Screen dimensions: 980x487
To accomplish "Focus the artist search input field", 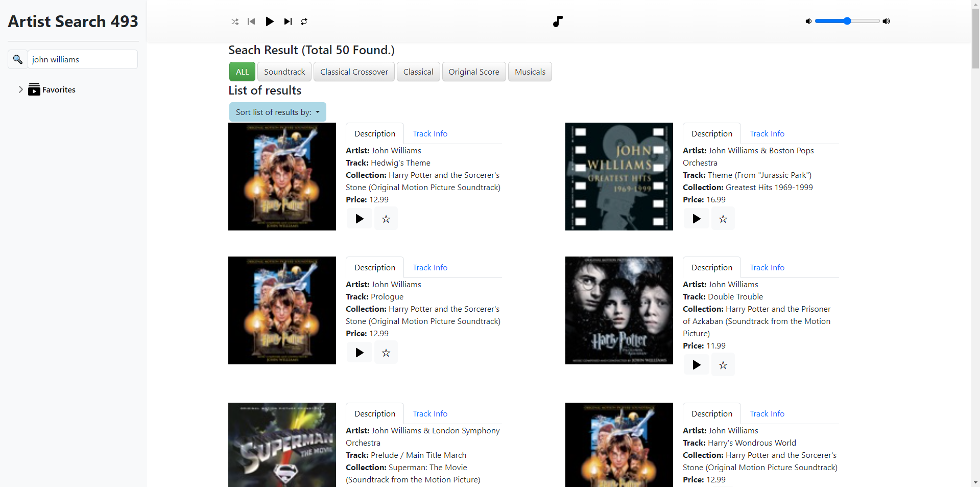I will point(83,59).
